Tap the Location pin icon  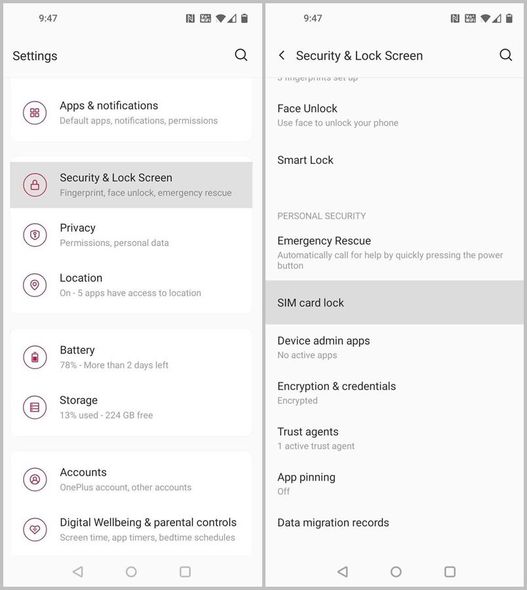click(35, 285)
